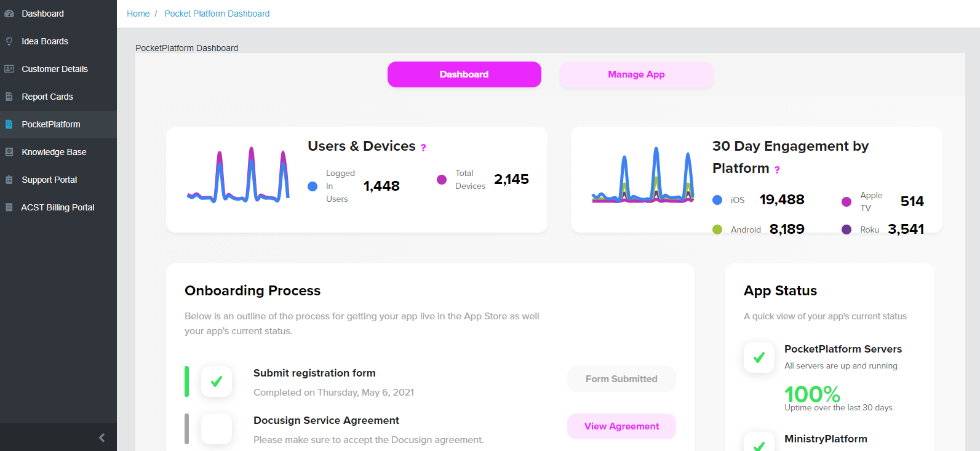Follow the Home breadcrumb link
980x451 pixels.
click(138, 14)
